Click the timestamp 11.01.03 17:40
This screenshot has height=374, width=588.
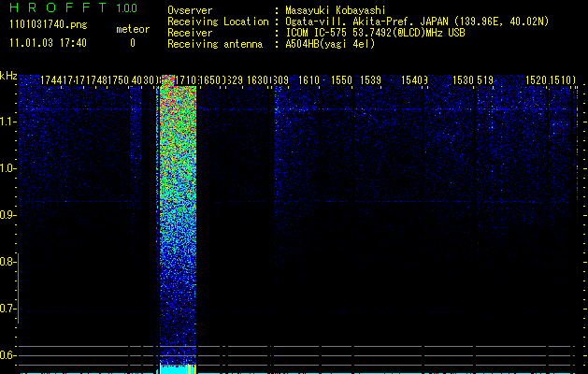48,43
